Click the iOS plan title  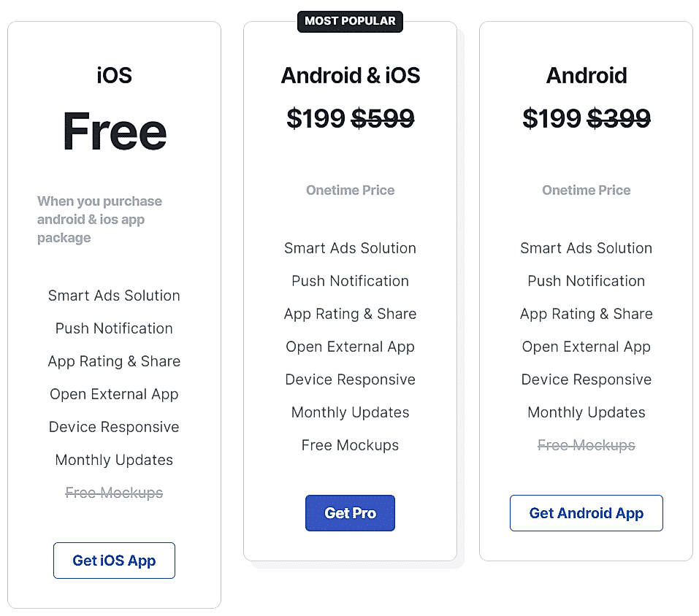point(114,75)
